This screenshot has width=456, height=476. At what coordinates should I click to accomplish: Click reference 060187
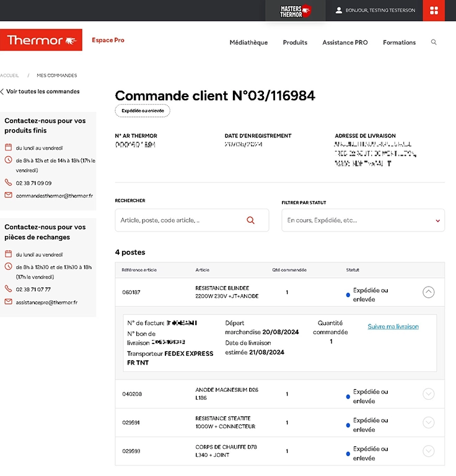coord(131,292)
